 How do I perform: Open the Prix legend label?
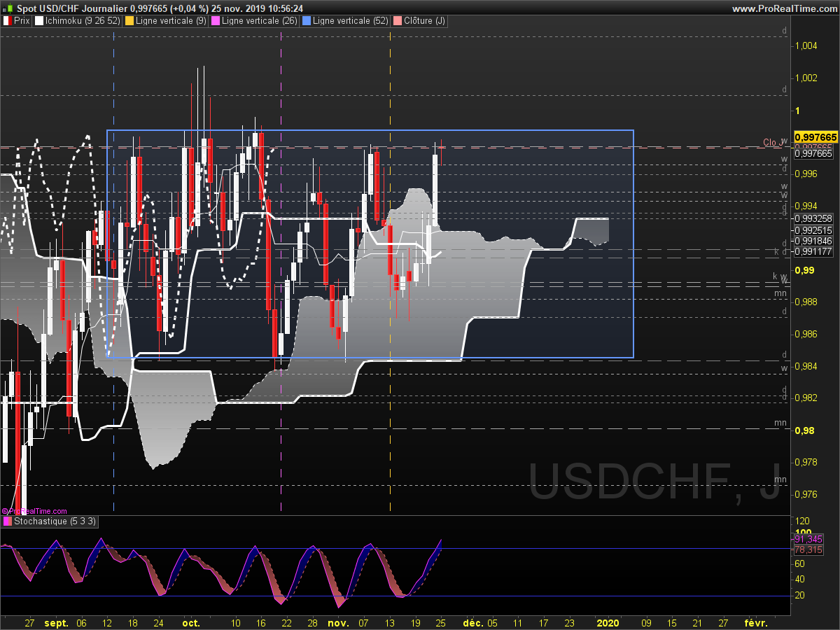pyautogui.click(x=22, y=21)
